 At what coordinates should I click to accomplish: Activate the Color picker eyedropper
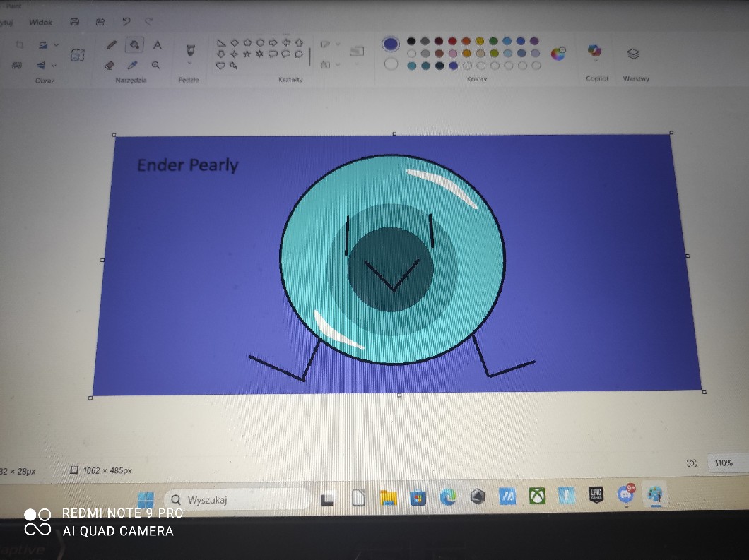pos(133,65)
